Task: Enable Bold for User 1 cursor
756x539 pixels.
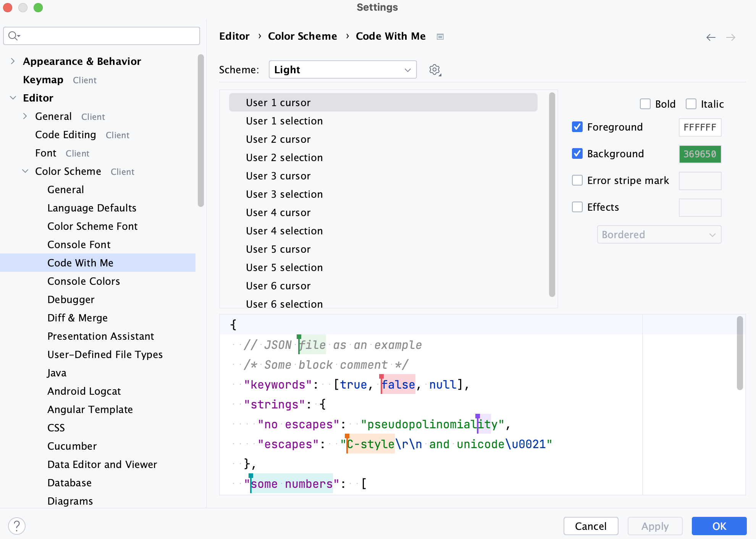Action: 645,103
